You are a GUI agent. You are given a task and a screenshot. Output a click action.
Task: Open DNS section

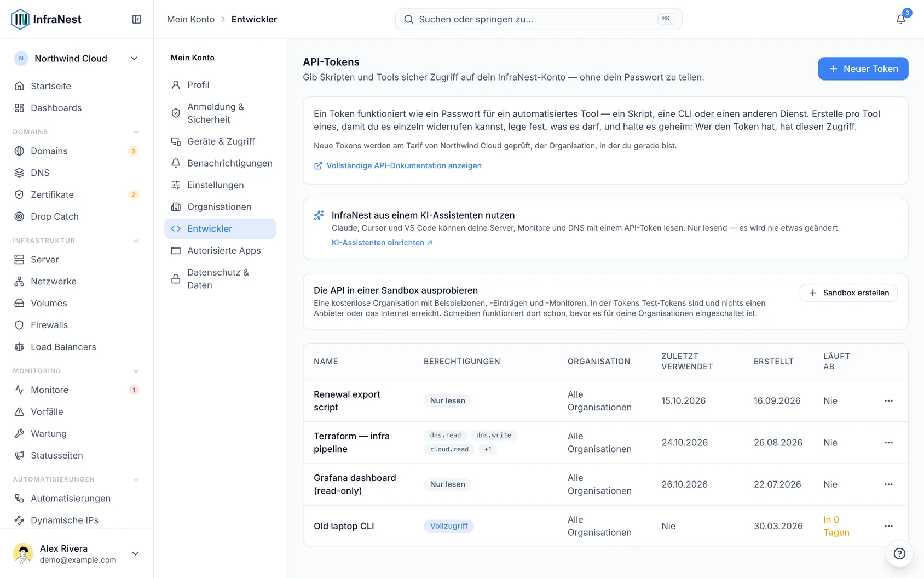pos(77,173)
